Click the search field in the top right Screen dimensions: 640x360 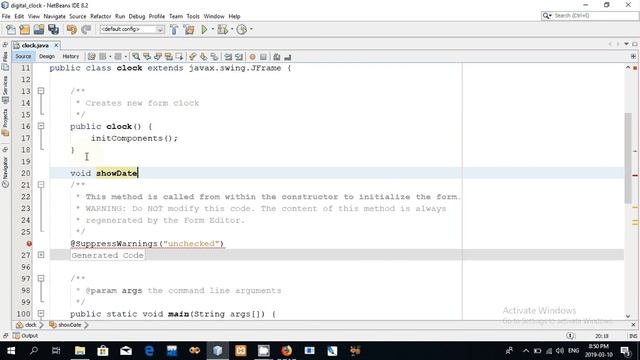[x=589, y=16]
